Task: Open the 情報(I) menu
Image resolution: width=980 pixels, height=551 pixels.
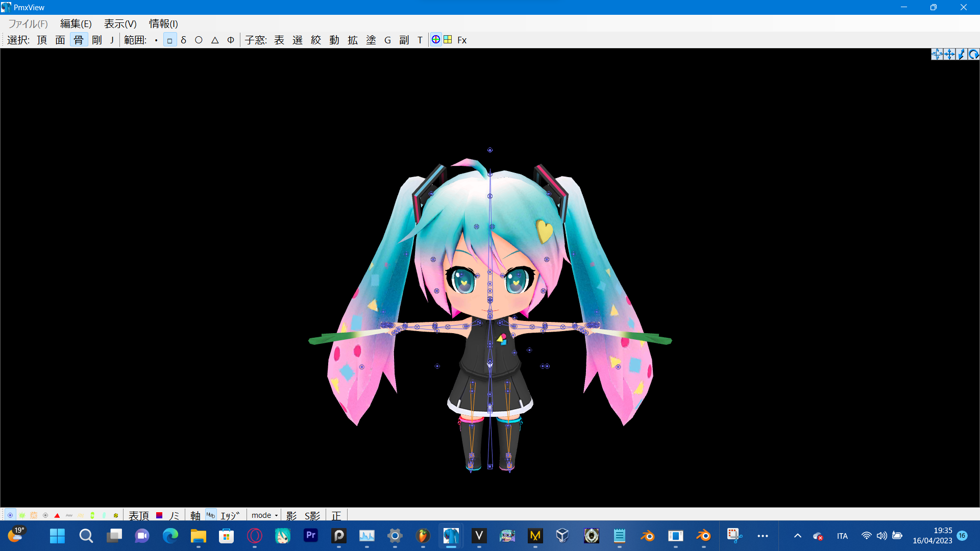Action: click(163, 24)
